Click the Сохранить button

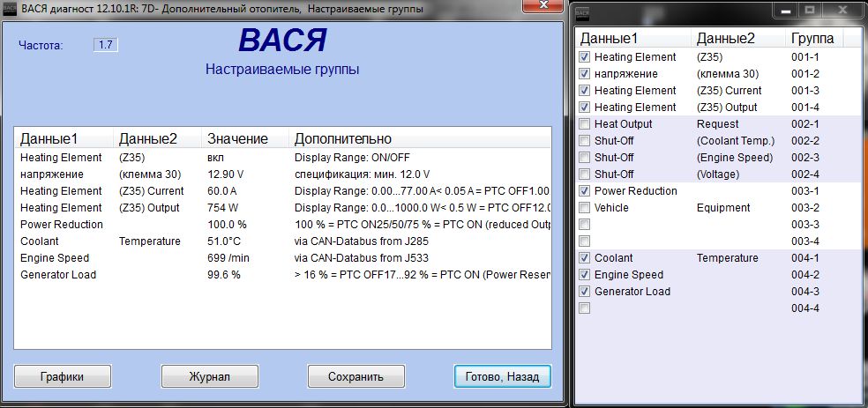pos(356,376)
